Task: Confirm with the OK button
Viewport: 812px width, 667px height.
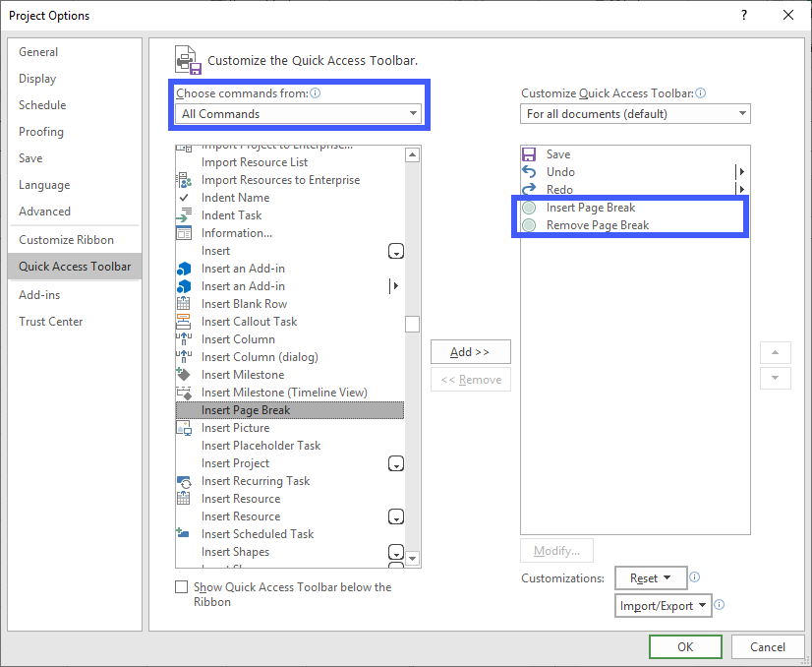Action: (685, 646)
